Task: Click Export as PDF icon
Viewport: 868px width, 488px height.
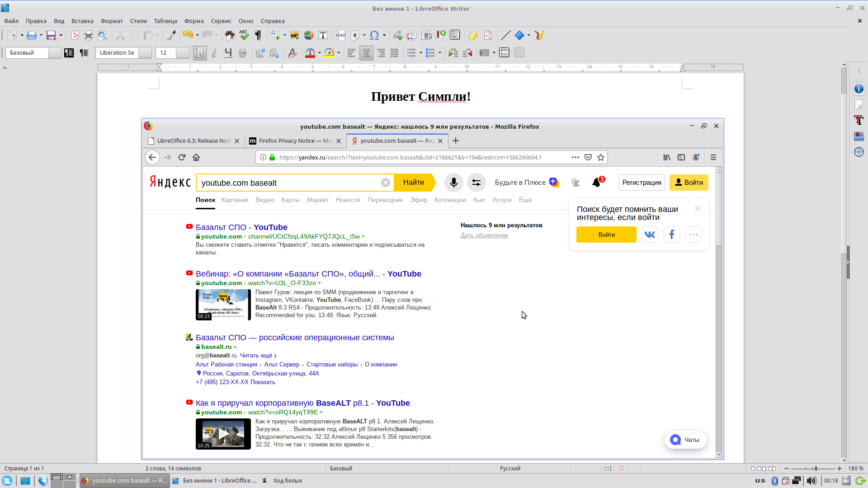Action: tap(75, 35)
